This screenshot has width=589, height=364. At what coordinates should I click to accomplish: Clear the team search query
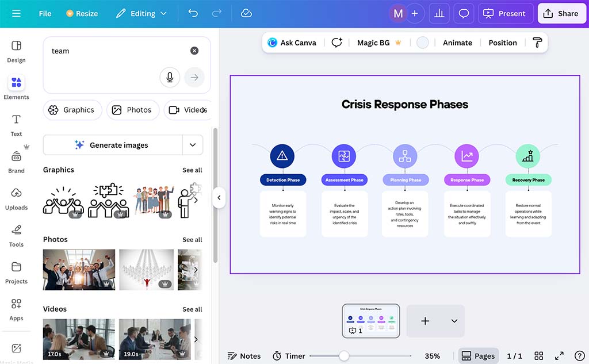(194, 50)
